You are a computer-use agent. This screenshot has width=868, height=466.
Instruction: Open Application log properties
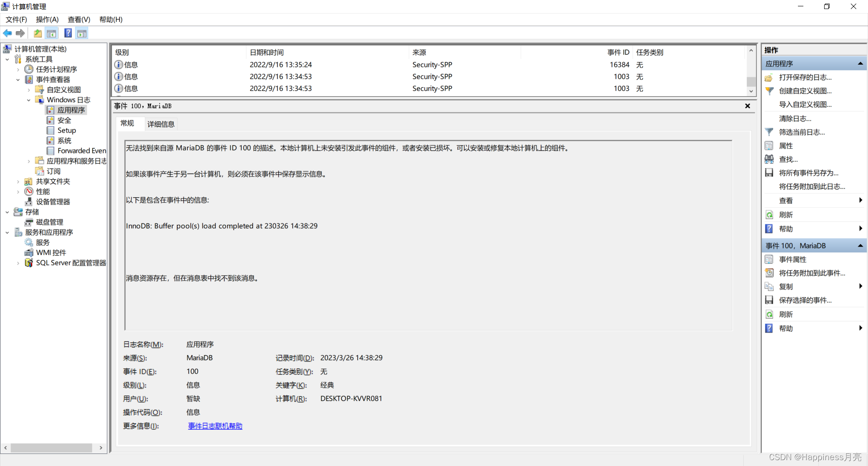(x=785, y=145)
